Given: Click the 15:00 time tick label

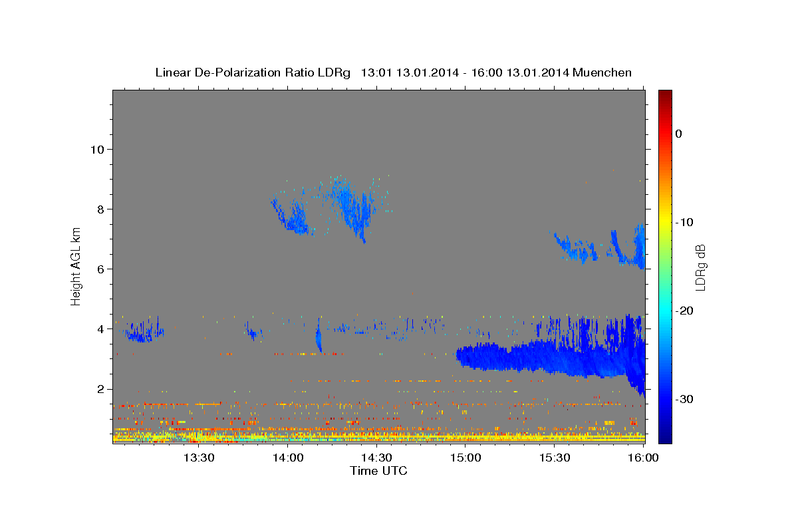Looking at the screenshot, I should coord(465,458).
